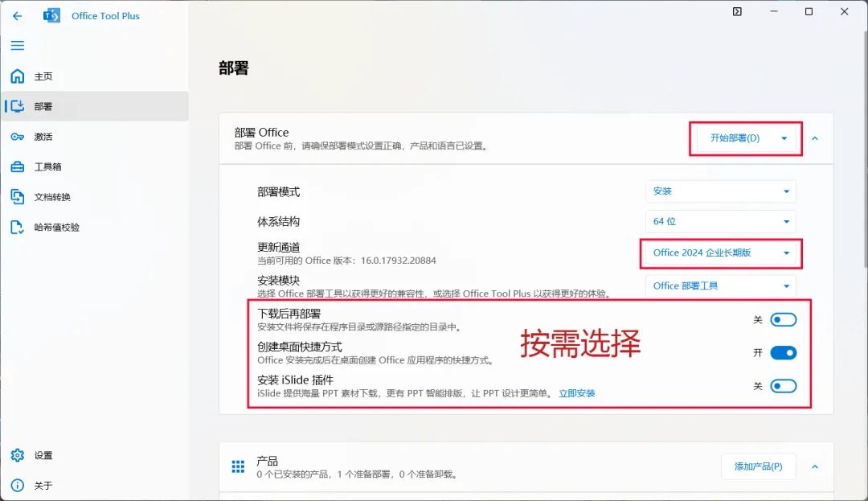The height and width of the screenshot is (501, 868).
Task: Open 关于 in the sidebar
Action: click(95, 486)
